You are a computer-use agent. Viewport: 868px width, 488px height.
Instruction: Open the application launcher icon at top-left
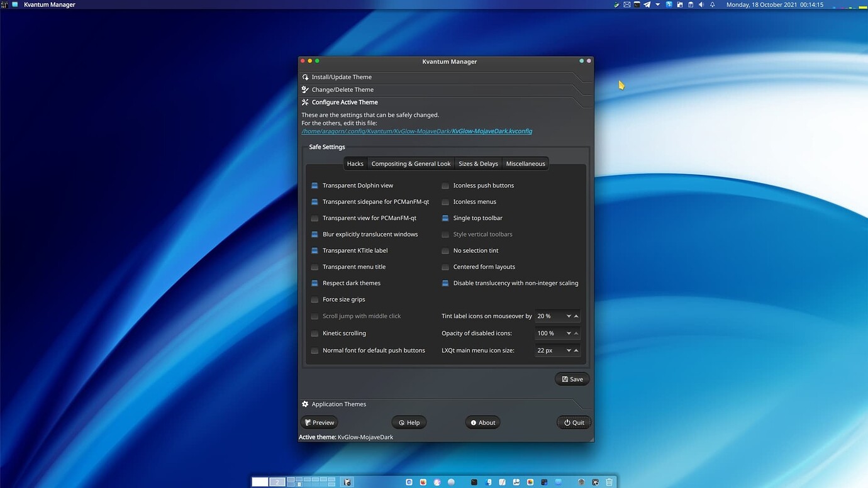(x=4, y=4)
